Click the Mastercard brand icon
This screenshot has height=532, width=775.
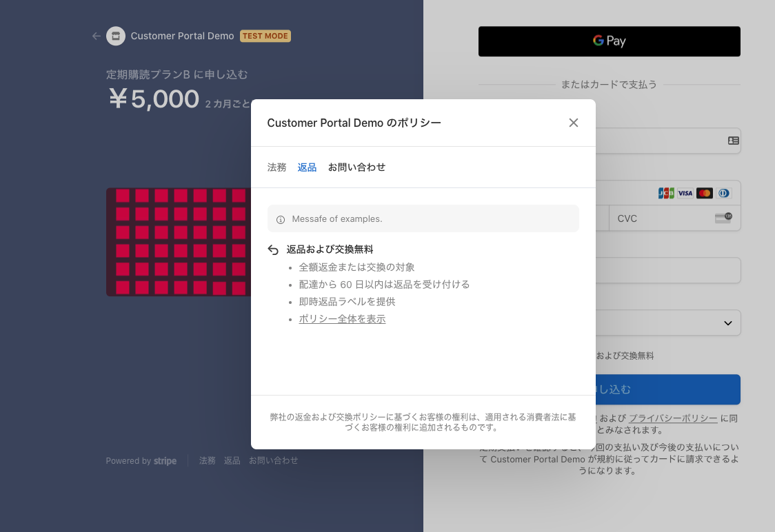click(704, 194)
